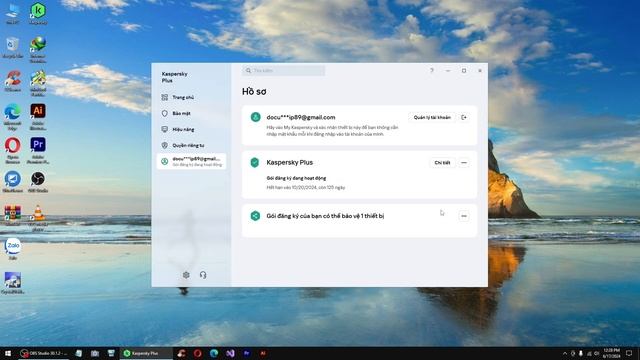640x360 pixels.
Task: Click the docu***ip89@gmail.com email text
Action: pyautogui.click(x=301, y=117)
